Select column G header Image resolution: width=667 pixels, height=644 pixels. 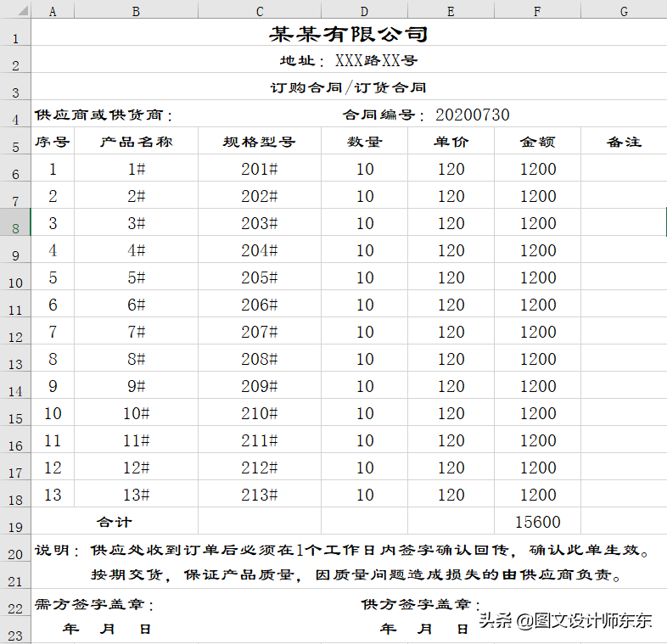624,10
